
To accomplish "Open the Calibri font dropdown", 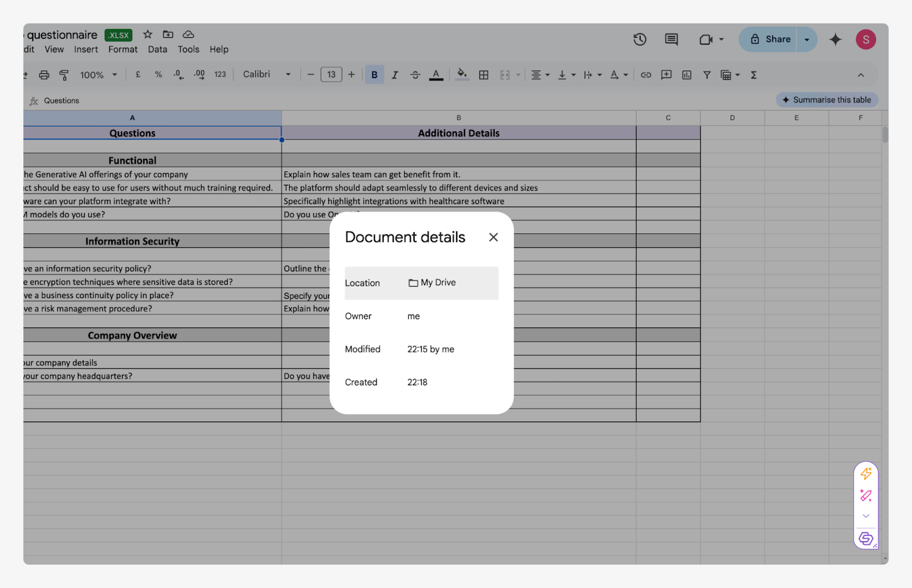I will 266,75.
